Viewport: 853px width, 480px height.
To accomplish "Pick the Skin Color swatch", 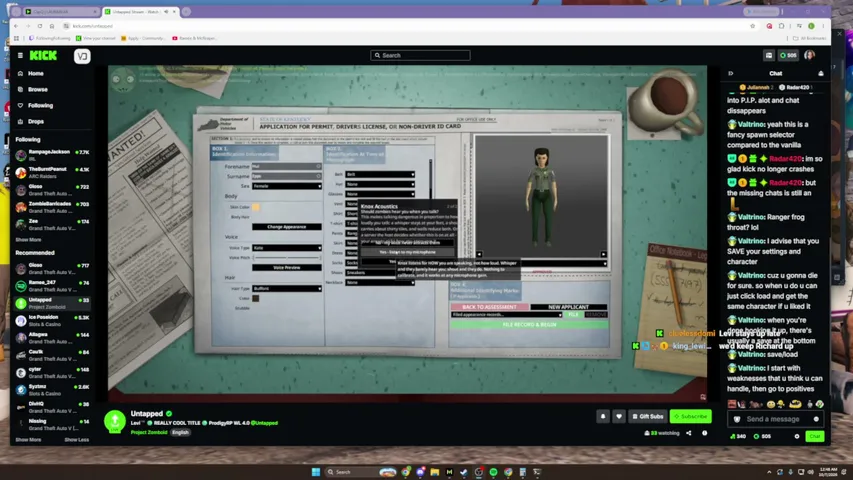I will pyautogui.click(x=256, y=207).
